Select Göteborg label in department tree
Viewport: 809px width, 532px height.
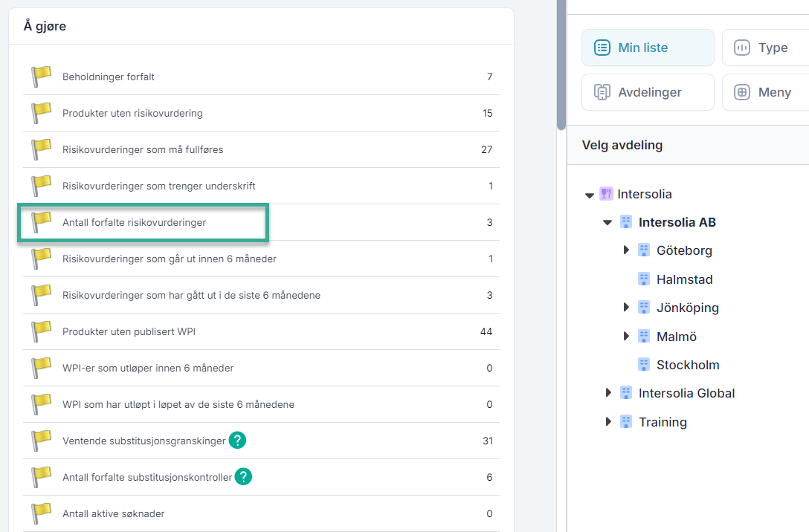click(684, 250)
